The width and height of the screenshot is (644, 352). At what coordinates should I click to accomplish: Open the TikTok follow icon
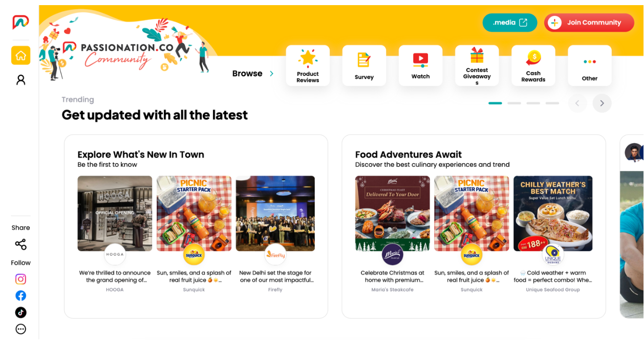(20, 313)
